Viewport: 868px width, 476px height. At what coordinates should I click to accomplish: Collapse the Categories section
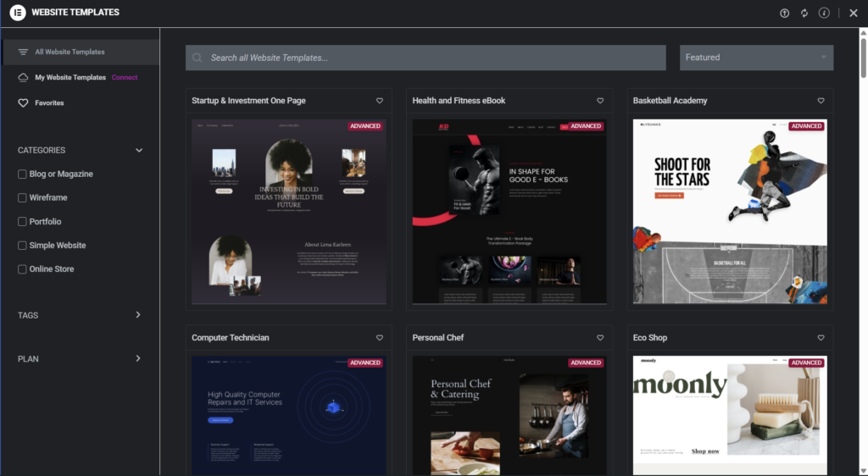[x=139, y=151]
